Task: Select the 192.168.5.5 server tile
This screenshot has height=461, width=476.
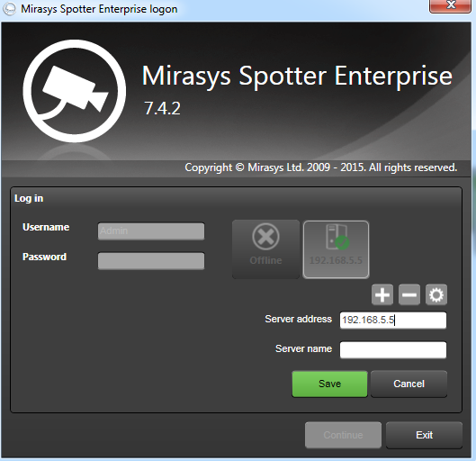Action: coord(336,249)
